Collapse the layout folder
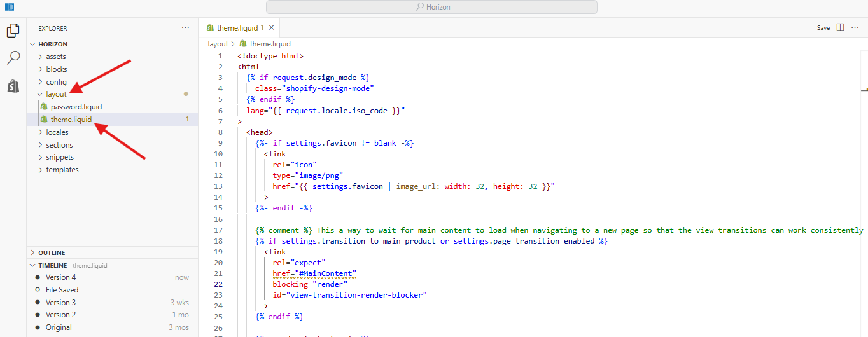This screenshot has width=868, height=337. pyautogui.click(x=56, y=94)
